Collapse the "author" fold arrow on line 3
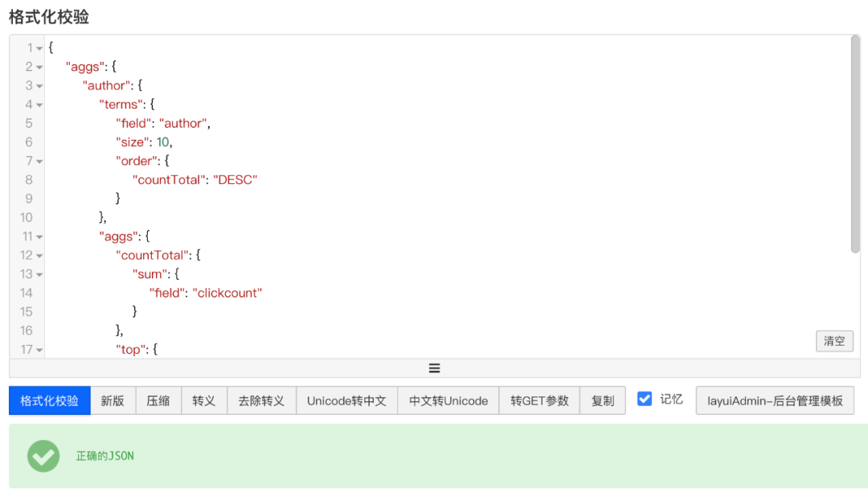Viewport: 868px width, 497px height. click(39, 86)
